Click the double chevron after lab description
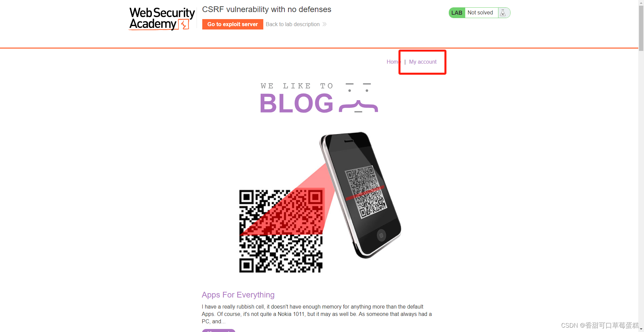This screenshot has height=332, width=644. (324, 24)
